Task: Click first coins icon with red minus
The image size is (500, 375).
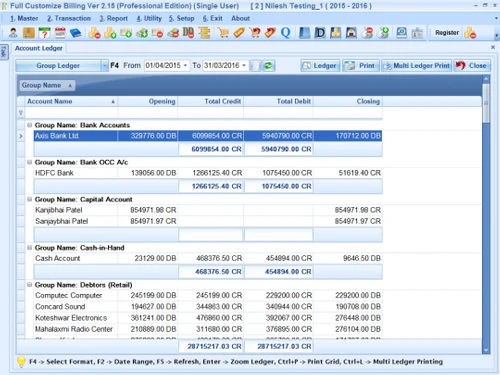Action: click(95, 33)
